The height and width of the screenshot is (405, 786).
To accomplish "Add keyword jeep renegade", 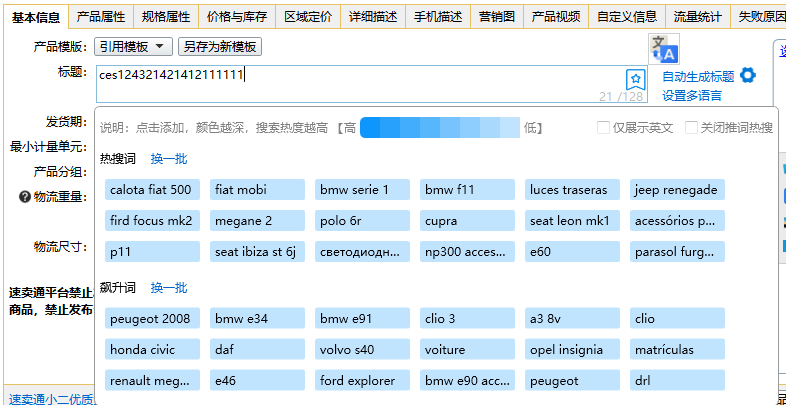I will click(x=677, y=190).
